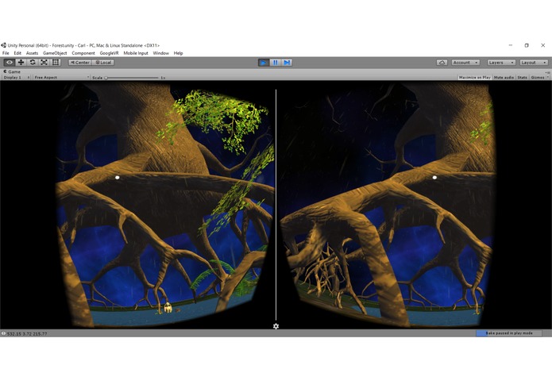Step forward one frame

click(x=287, y=63)
